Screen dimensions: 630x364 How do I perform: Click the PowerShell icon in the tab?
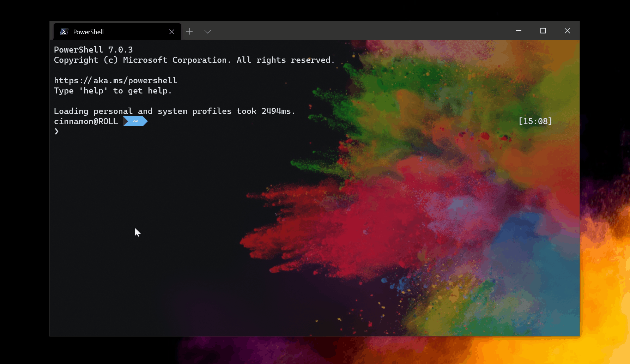coord(64,32)
